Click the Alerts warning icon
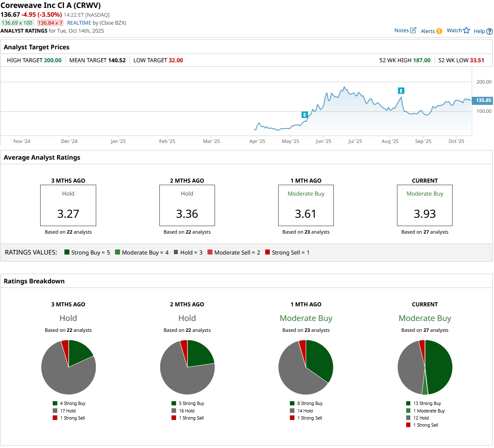The width and height of the screenshot is (494, 448). [439, 31]
